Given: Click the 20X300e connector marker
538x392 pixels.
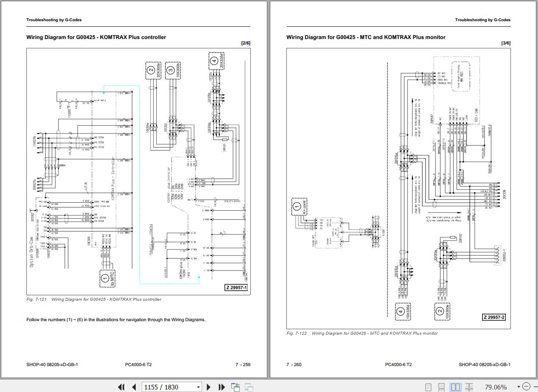Looking at the screenshot, I should [x=153, y=70].
